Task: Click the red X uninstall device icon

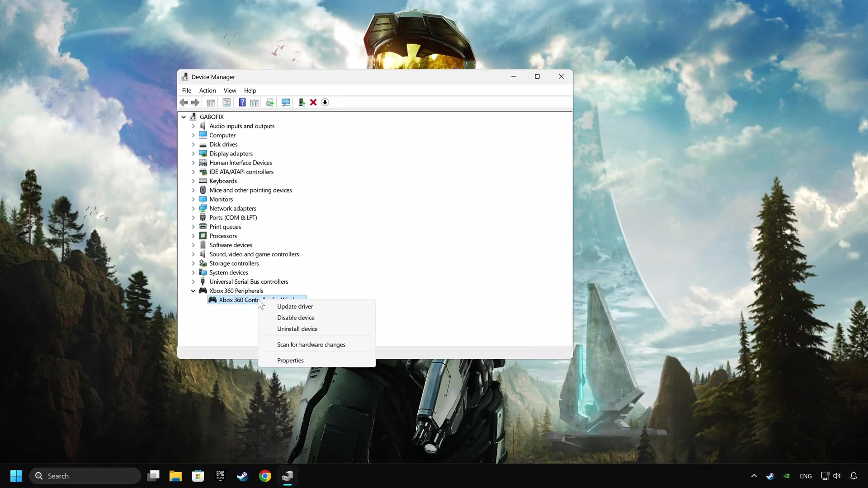Action: [313, 103]
